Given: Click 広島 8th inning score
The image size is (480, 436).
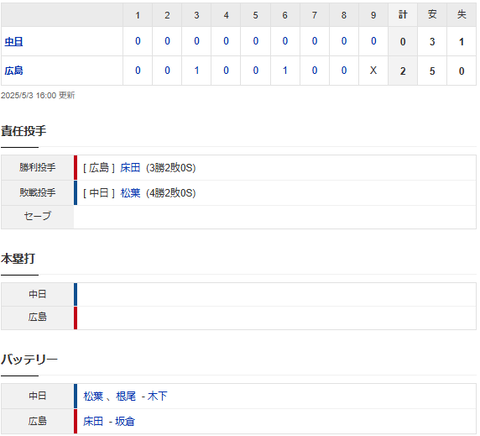Looking at the screenshot, I should 344,71.
